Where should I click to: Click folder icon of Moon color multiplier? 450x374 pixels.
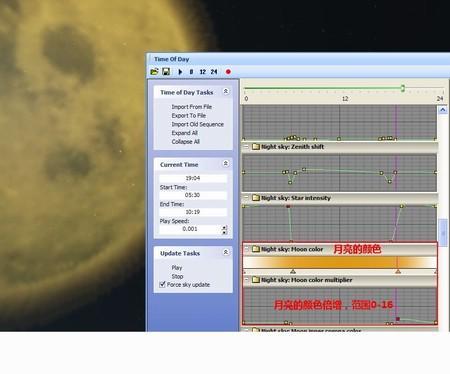point(256,280)
